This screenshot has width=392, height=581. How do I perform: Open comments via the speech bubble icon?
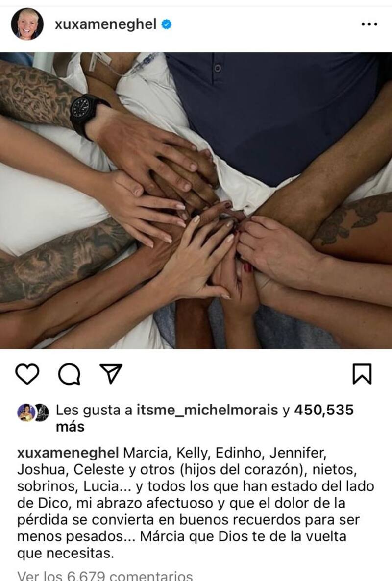point(69,374)
